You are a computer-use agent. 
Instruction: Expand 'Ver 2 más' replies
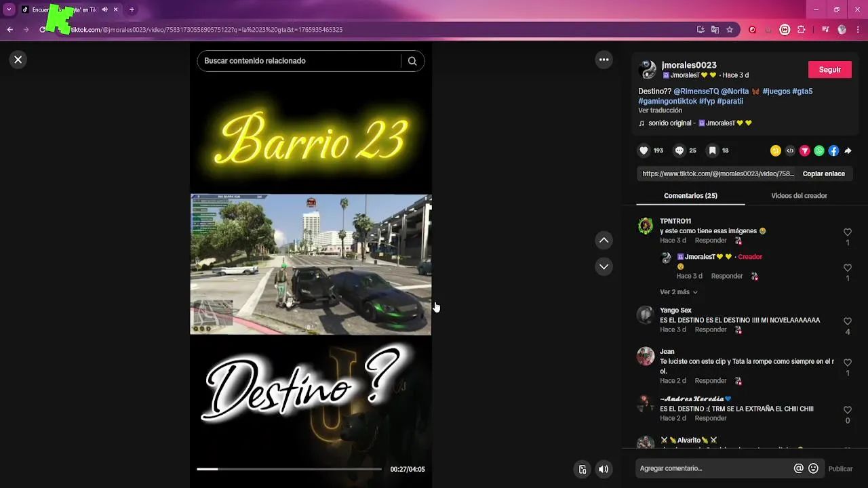click(679, 292)
